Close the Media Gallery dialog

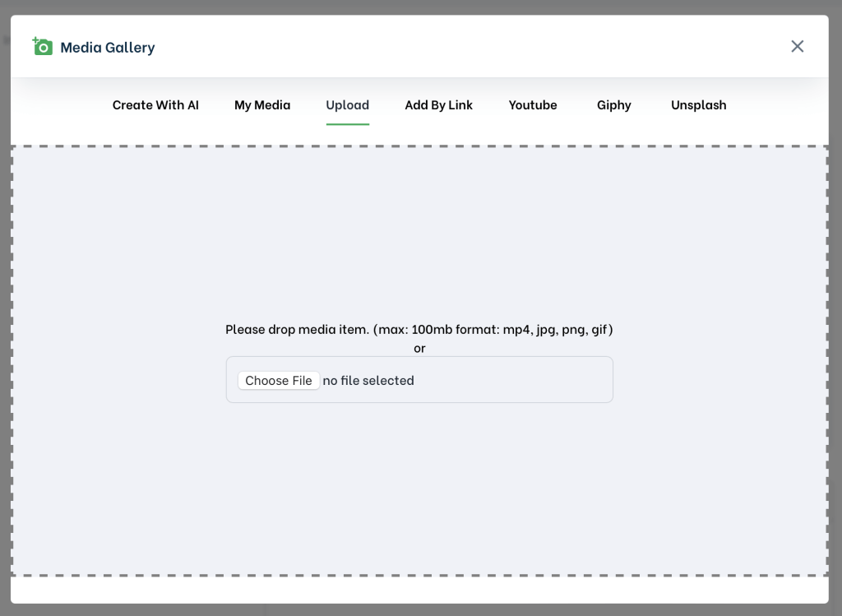pos(797,46)
